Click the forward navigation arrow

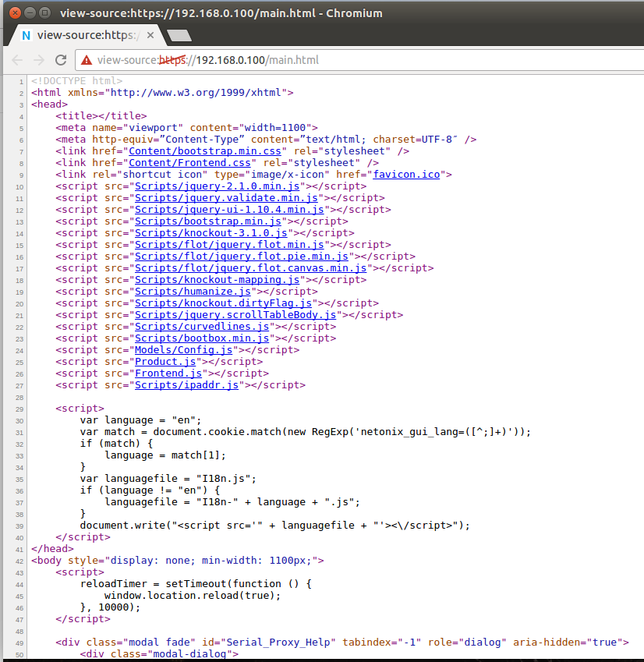click(x=39, y=60)
